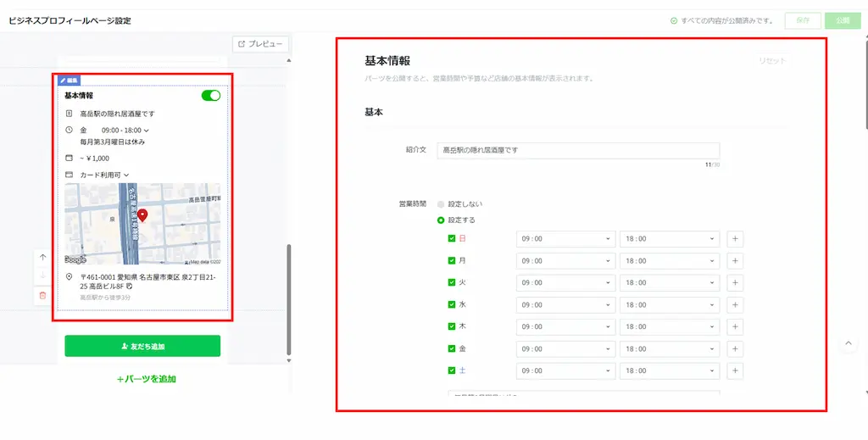Open 月 opening time 09:00 dropdown
The image size is (868, 440).
[x=565, y=260]
